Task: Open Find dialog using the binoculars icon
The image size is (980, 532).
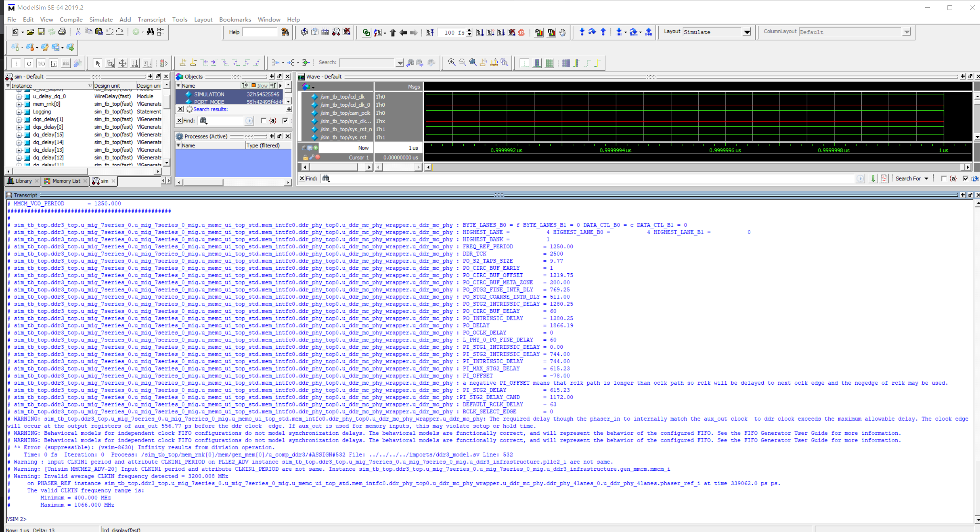Action: (150, 32)
